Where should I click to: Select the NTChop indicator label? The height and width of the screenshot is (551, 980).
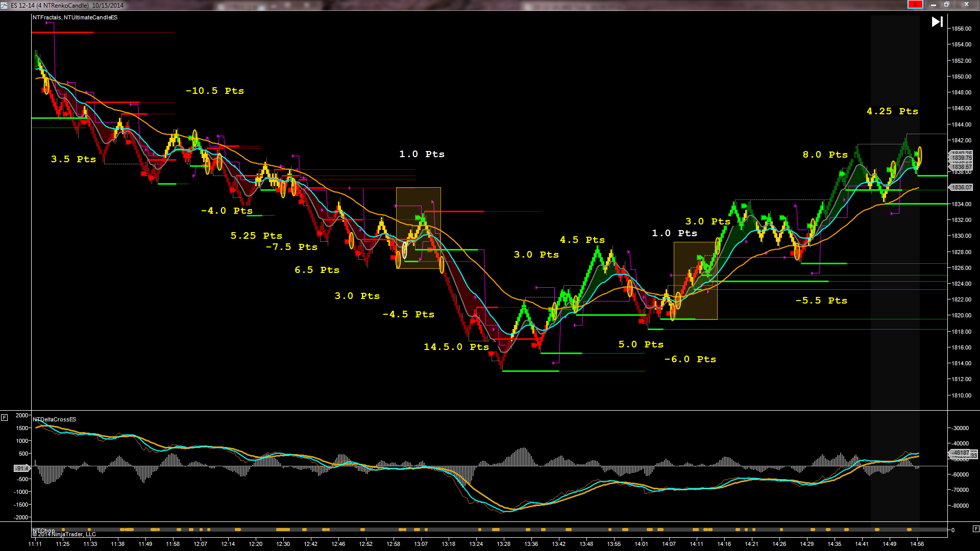click(x=44, y=531)
